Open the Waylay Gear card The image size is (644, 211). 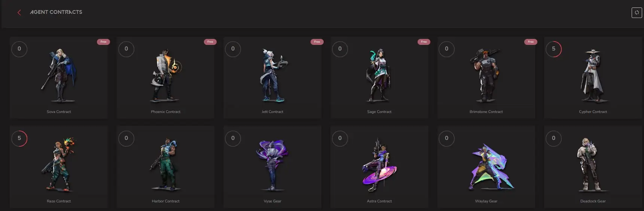486,167
